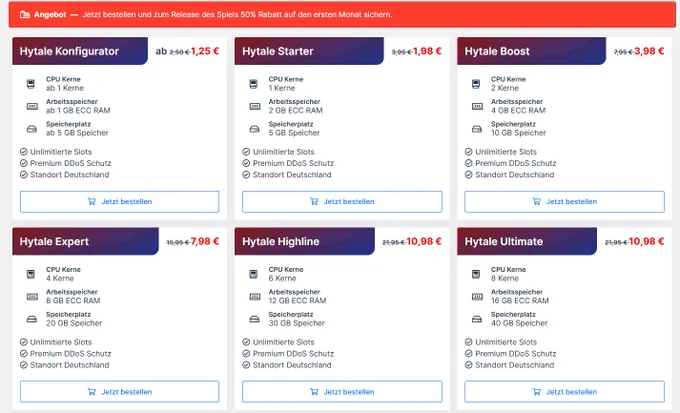Click the storage drive icon in Hytale Highline card
Image resolution: width=680 pixels, height=413 pixels.
(255, 319)
